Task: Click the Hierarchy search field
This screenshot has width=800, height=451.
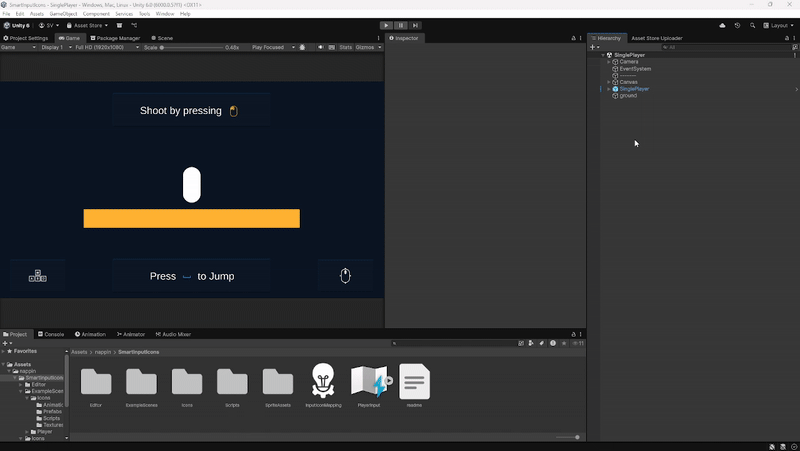Action: pyautogui.click(x=726, y=47)
